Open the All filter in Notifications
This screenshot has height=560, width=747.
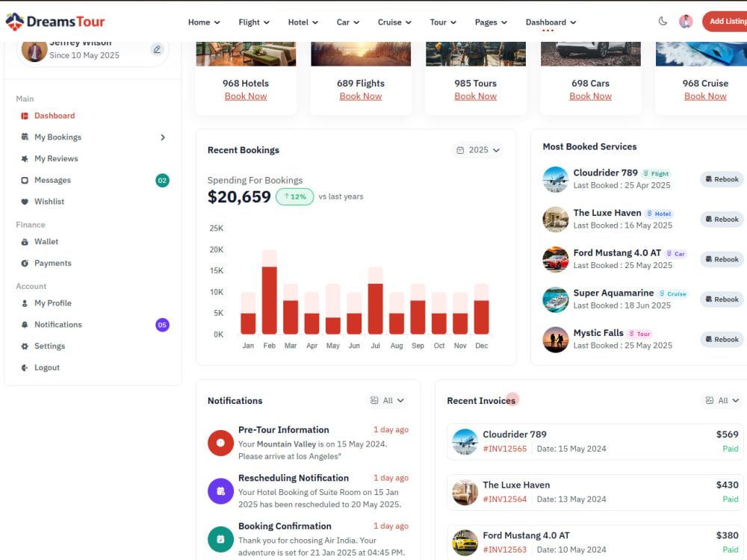[387, 400]
